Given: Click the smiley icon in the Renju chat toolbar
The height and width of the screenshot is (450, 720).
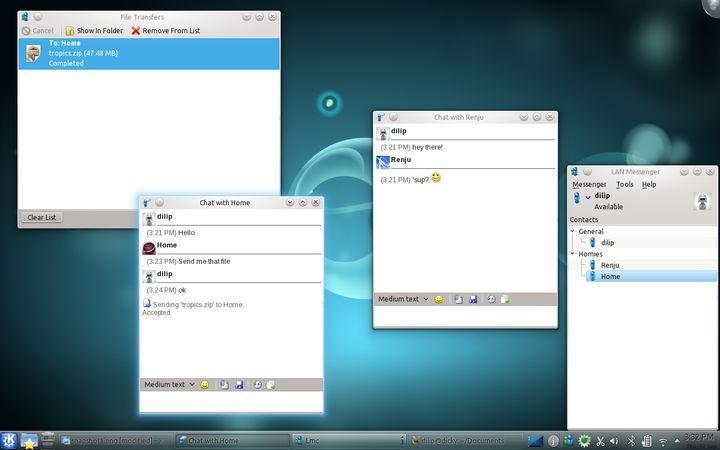Looking at the screenshot, I should pos(439,299).
